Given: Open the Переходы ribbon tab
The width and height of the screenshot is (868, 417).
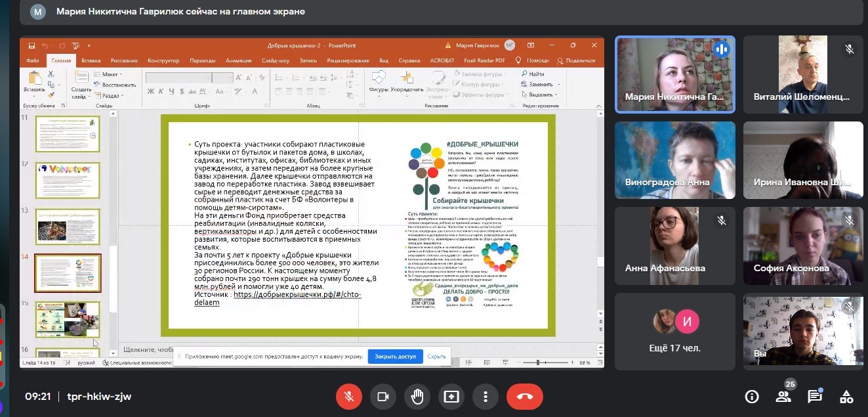Looking at the screenshot, I should (x=202, y=60).
